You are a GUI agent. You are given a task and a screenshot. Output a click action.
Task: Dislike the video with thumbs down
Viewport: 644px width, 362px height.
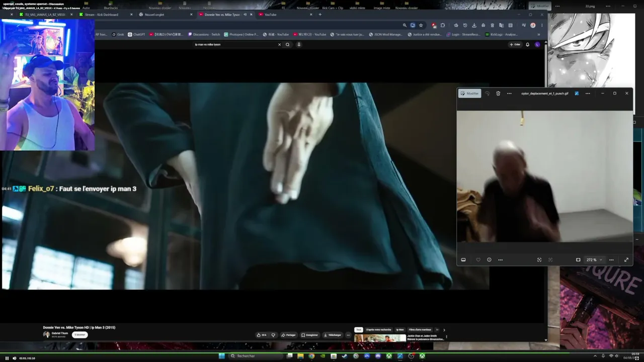tap(273, 335)
